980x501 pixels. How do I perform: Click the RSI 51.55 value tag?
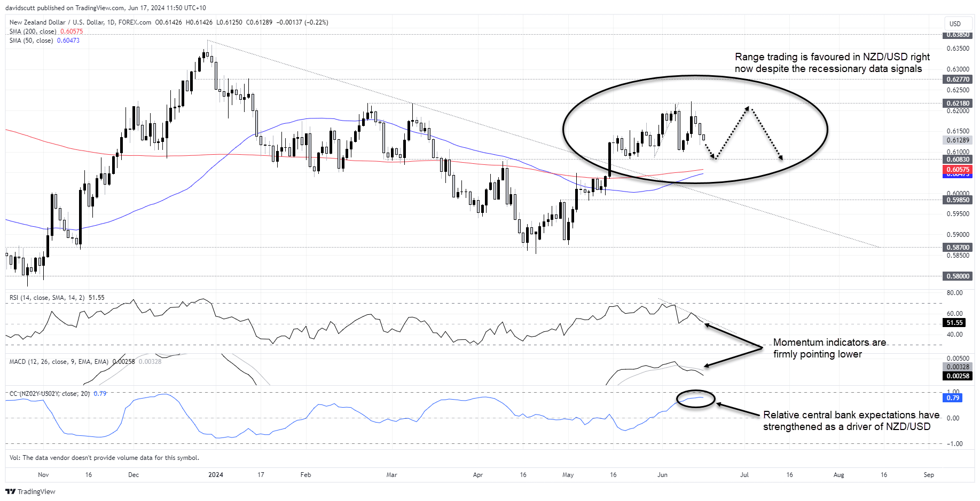click(954, 323)
